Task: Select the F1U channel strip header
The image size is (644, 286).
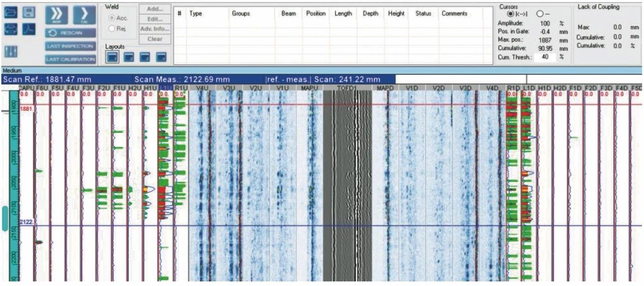Action: click(119, 88)
